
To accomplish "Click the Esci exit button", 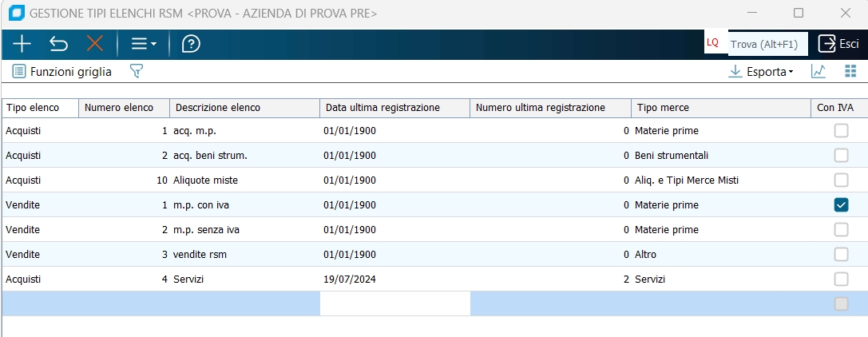I will coord(838,44).
